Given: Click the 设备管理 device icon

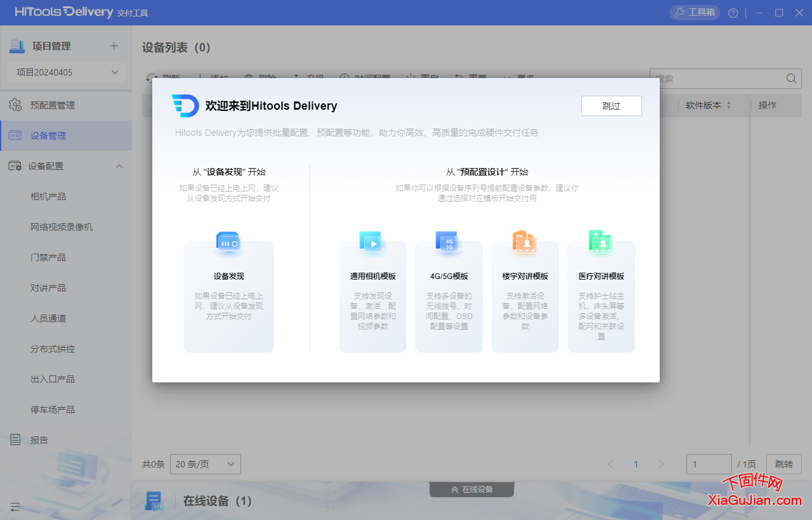Looking at the screenshot, I should 15,136.
